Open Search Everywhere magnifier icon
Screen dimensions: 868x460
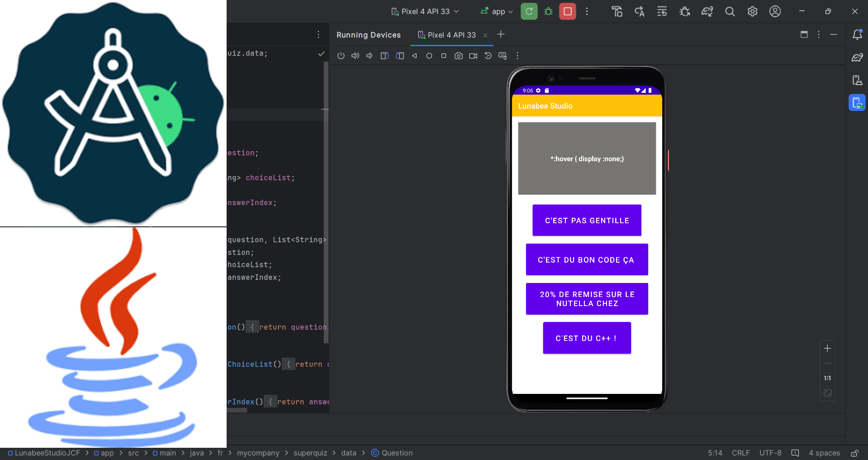pos(730,11)
